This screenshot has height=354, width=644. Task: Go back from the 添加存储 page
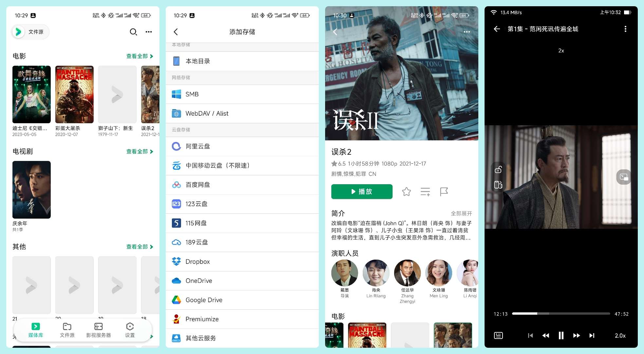[176, 32]
